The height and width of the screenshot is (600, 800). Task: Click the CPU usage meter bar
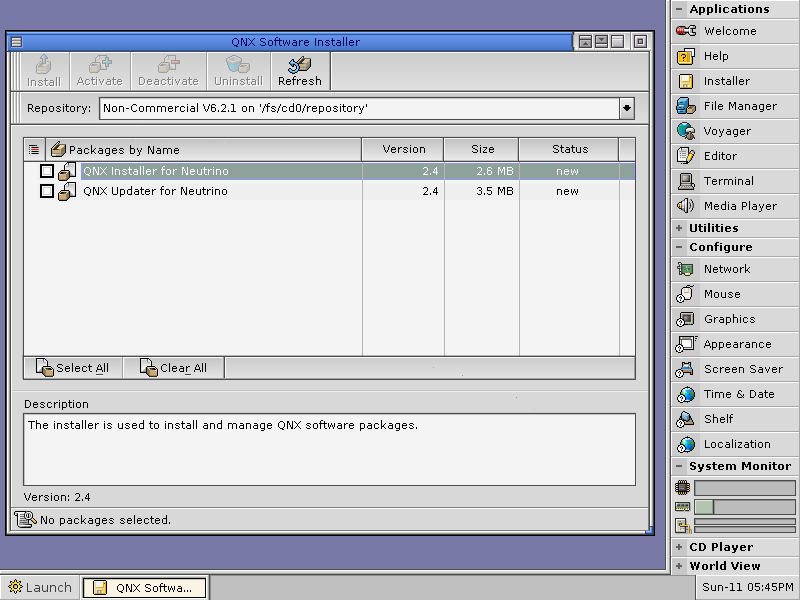click(x=744, y=488)
